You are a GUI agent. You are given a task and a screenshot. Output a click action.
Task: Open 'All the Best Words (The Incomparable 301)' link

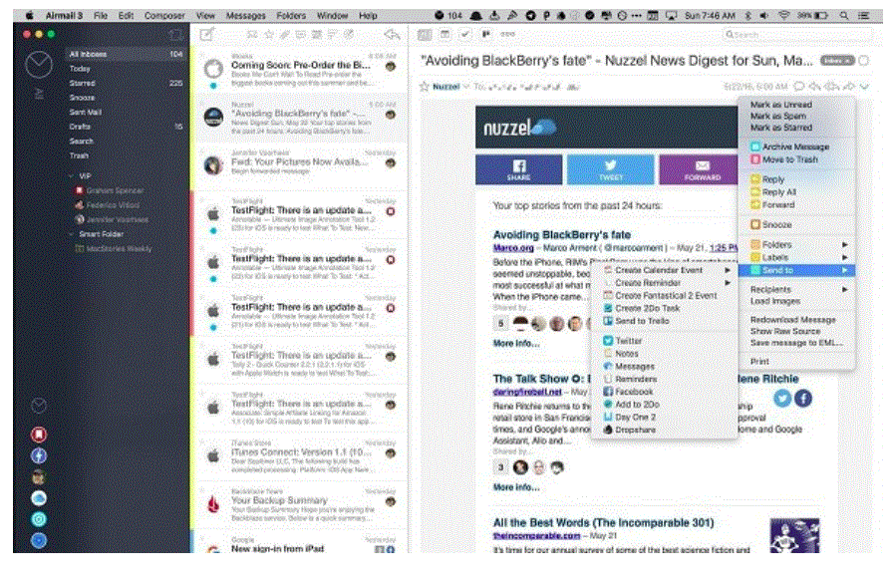tap(603, 522)
